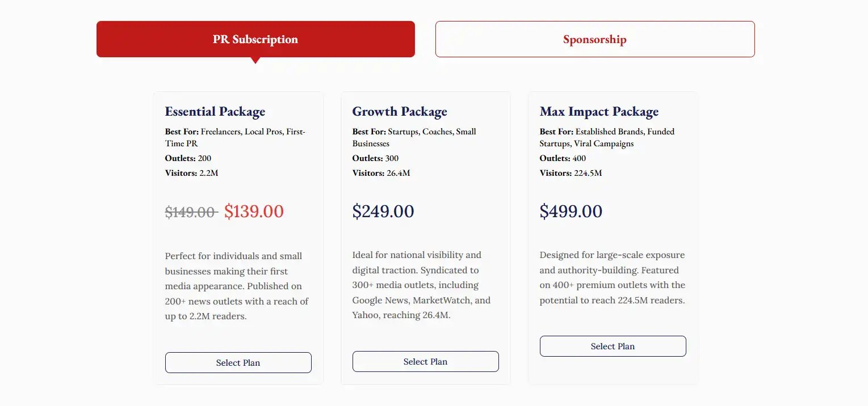The width and height of the screenshot is (868, 406).
Task: Click the $499.00 price
Action: 571,212
